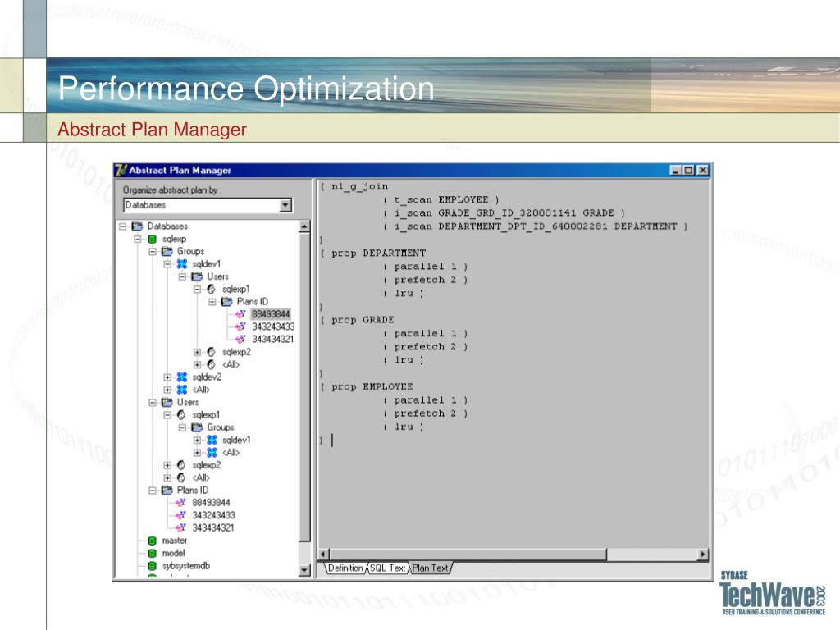This screenshot has width=840, height=630.
Task: Click plan icon for 343243433 under sqldev1's sqlexp1
Action: click(x=240, y=326)
